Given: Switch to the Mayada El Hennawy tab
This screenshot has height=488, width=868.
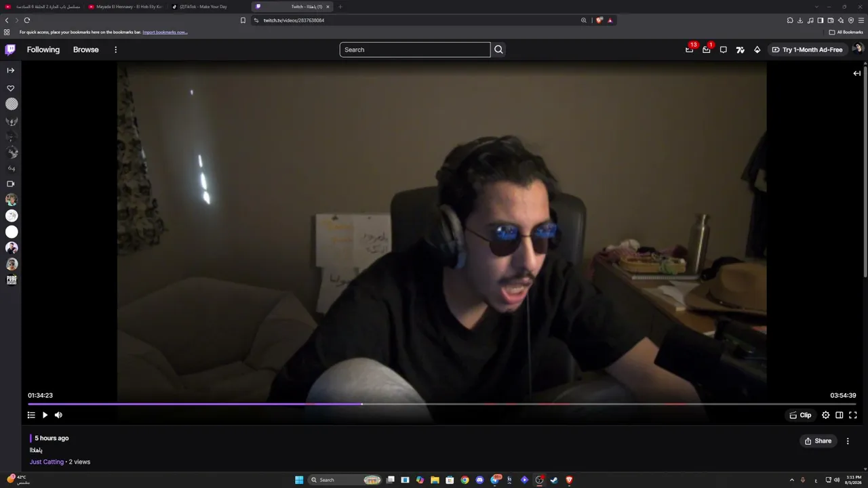Looking at the screenshot, I should click(126, 7).
